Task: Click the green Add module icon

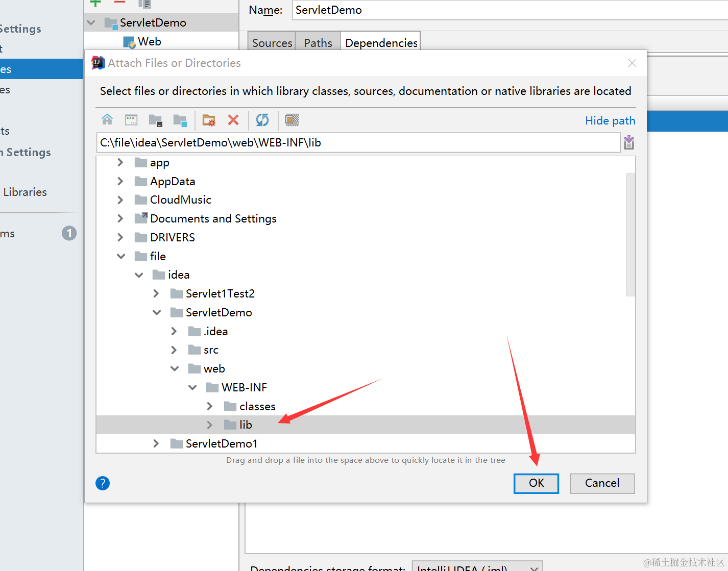Action: pyautogui.click(x=95, y=3)
